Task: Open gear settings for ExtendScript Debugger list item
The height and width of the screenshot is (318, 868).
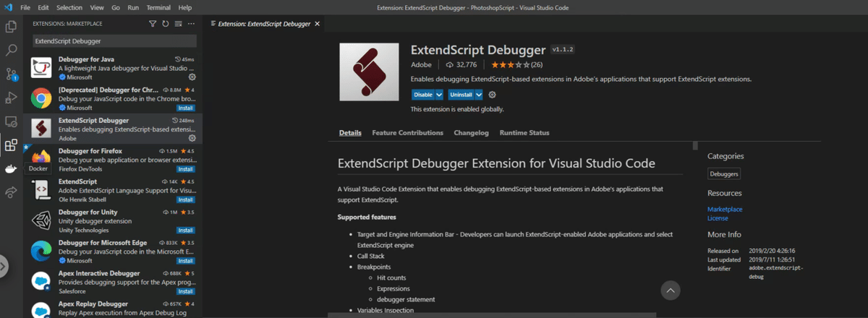Action: point(192,137)
